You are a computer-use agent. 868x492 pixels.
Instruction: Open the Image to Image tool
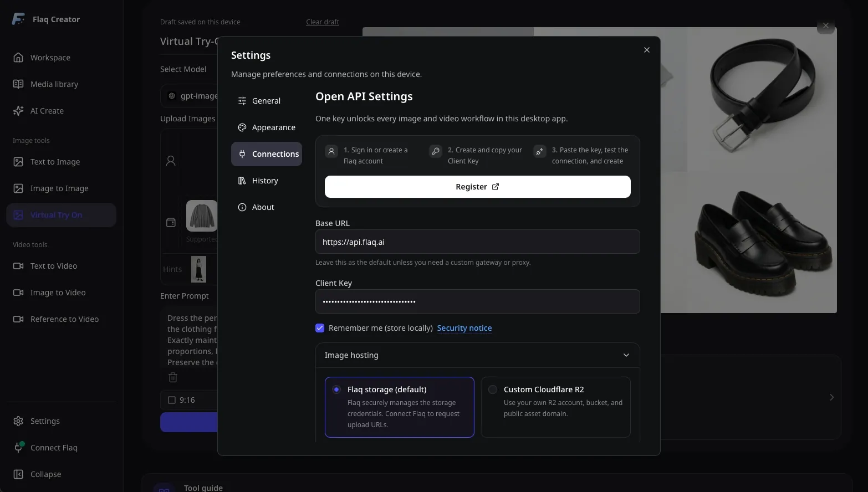(x=61, y=188)
